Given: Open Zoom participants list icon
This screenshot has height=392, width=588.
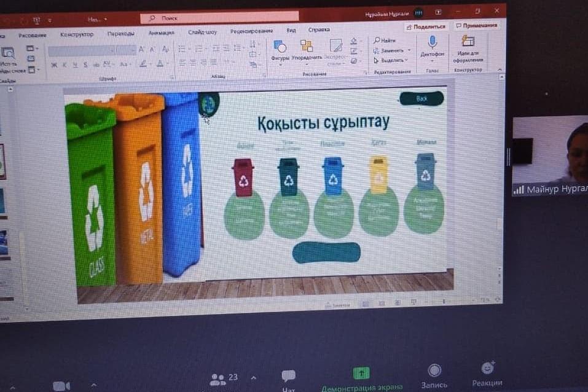Looking at the screenshot, I should click(217, 379).
